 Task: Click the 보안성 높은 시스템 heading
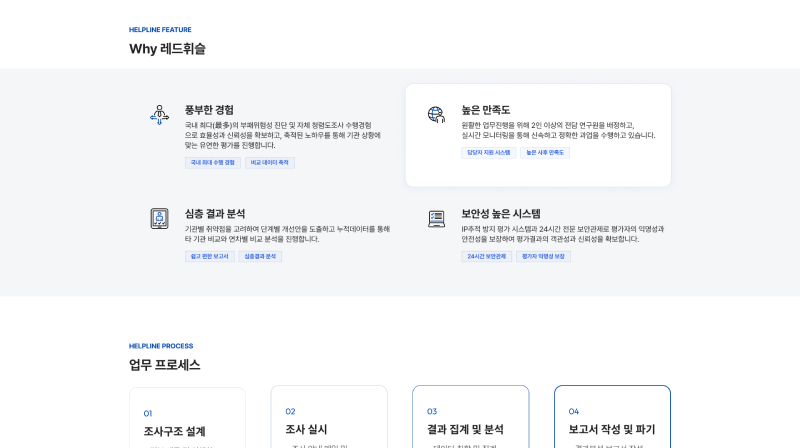point(501,213)
